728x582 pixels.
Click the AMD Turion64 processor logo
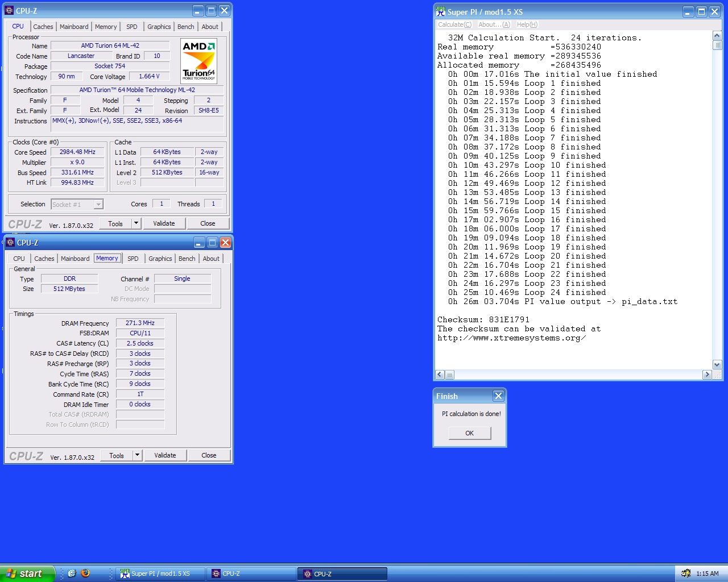pos(199,61)
